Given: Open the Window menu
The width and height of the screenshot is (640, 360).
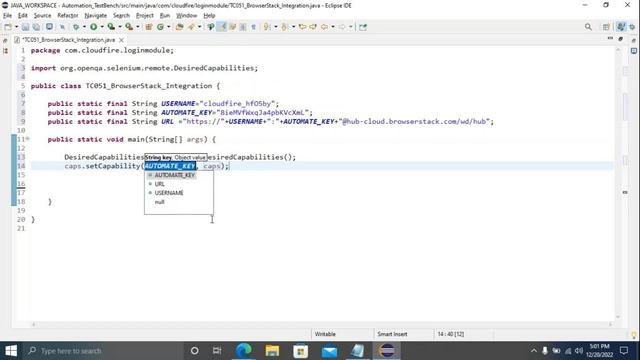Looking at the screenshot, I should tap(187, 16).
